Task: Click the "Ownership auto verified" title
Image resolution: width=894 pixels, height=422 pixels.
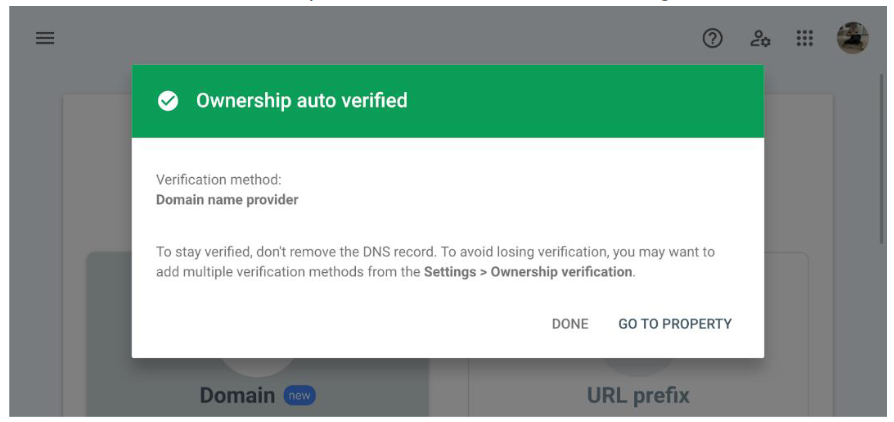Action: [302, 101]
